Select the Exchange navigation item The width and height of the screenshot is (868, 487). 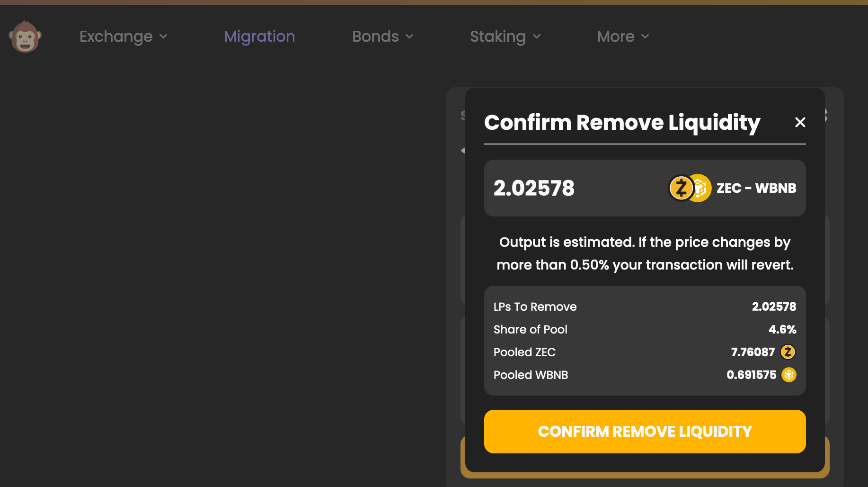pyautogui.click(x=116, y=36)
